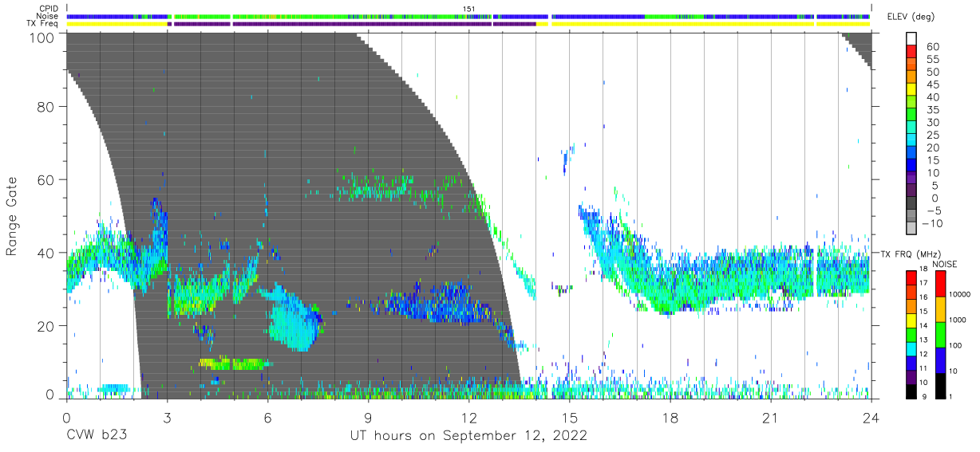Click the 'UT hours on September 12, 2022' axis title

point(468,436)
